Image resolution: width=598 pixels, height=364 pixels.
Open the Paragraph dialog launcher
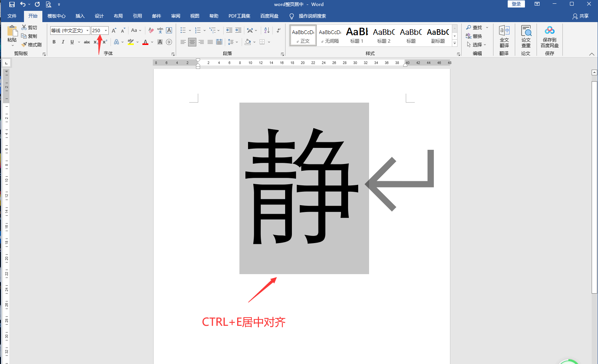pyautogui.click(x=283, y=54)
